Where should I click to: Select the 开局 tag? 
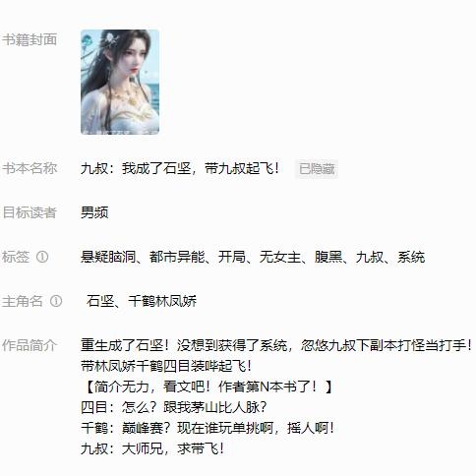[232, 257]
